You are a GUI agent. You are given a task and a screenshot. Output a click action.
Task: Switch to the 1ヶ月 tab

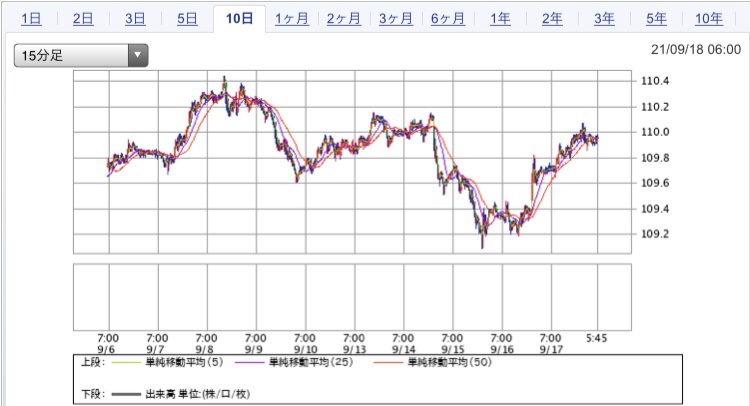point(292,19)
